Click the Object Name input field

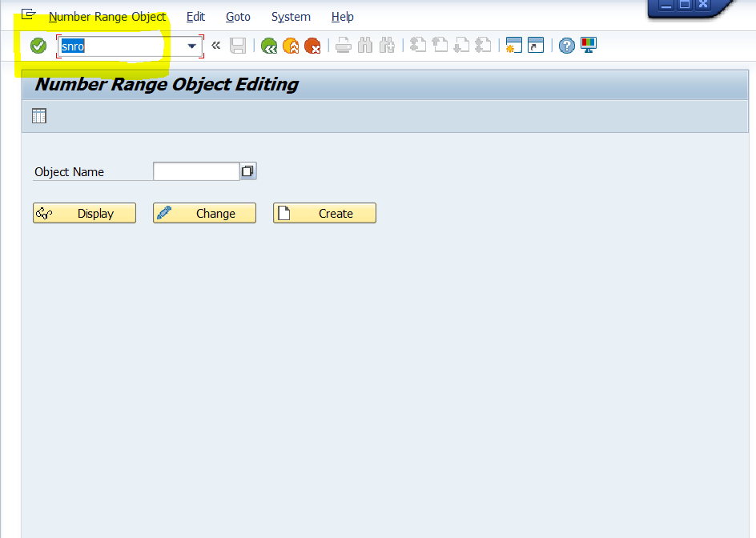pos(196,171)
